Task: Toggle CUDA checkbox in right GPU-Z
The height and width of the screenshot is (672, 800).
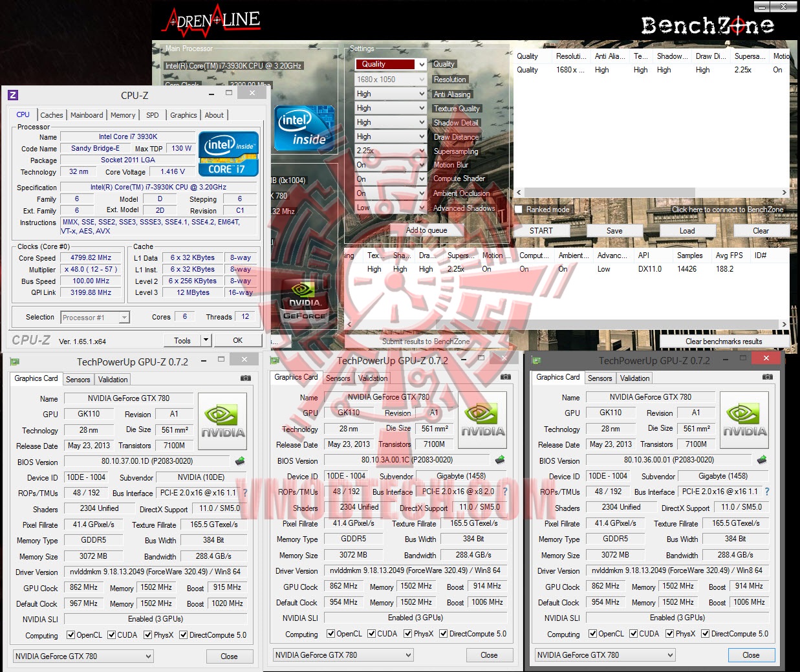Action: point(633,634)
